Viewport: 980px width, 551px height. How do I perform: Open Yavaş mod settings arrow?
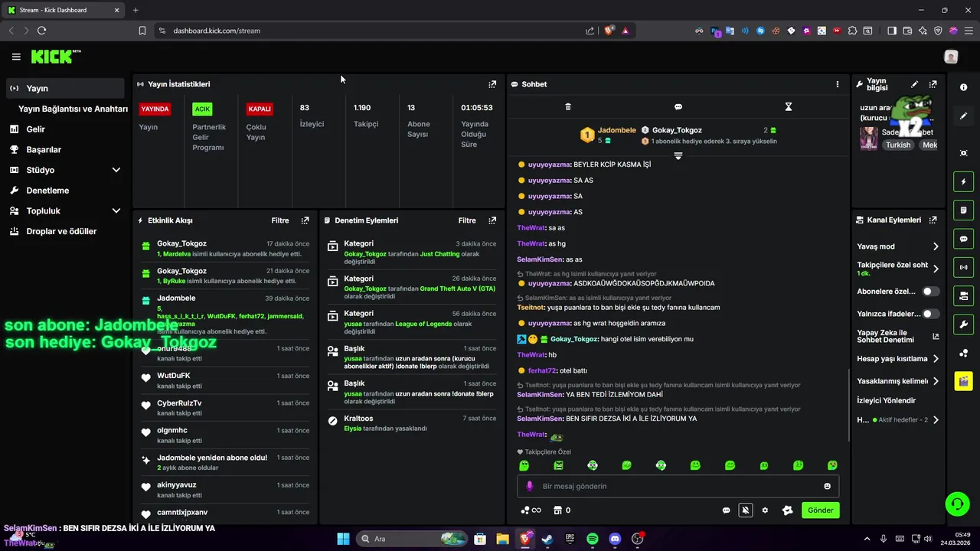[x=936, y=246]
